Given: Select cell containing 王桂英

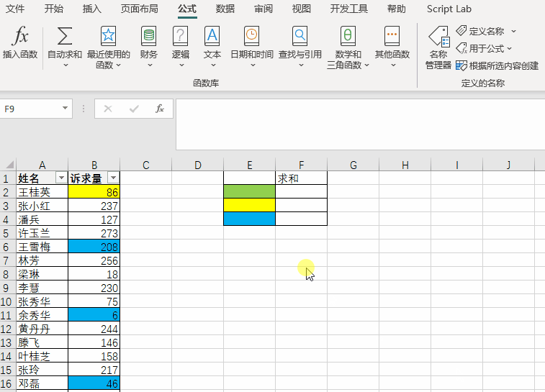Looking at the screenshot, I should point(42,191).
